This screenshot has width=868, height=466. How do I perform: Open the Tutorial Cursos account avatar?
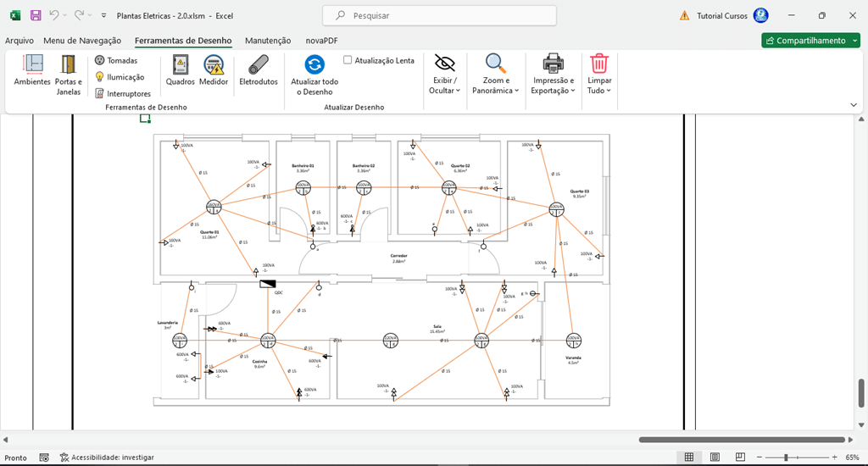click(761, 15)
